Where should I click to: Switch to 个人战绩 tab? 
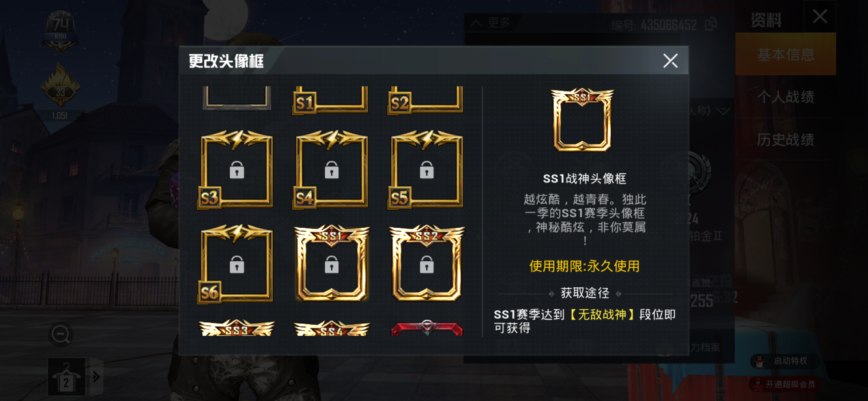786,97
